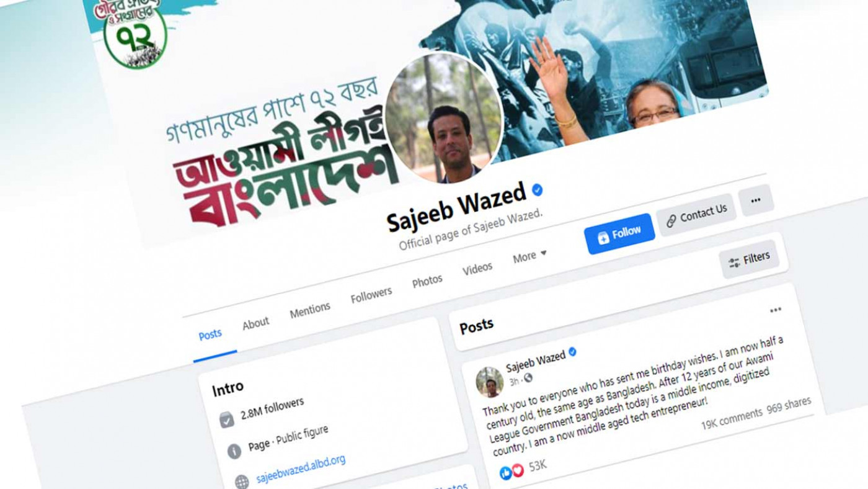Follow the Sajeeb Wazed page
The height and width of the screenshot is (489, 868).
pyautogui.click(x=619, y=234)
